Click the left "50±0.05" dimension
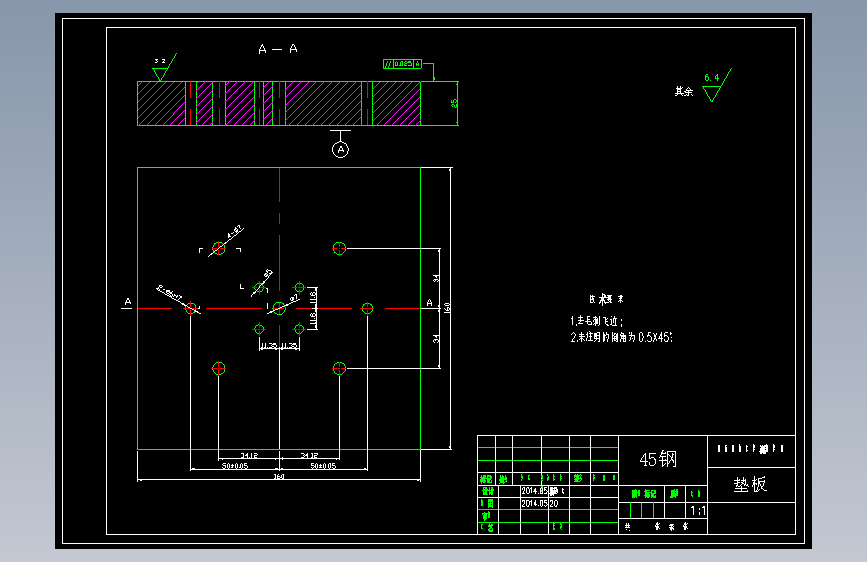This screenshot has width=867, height=562. pos(235,466)
